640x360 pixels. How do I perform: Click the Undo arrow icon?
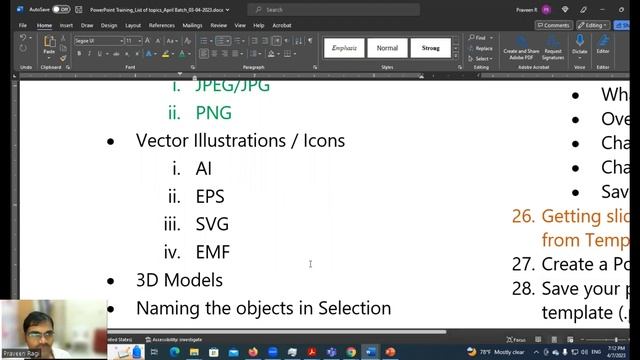(x=23, y=38)
